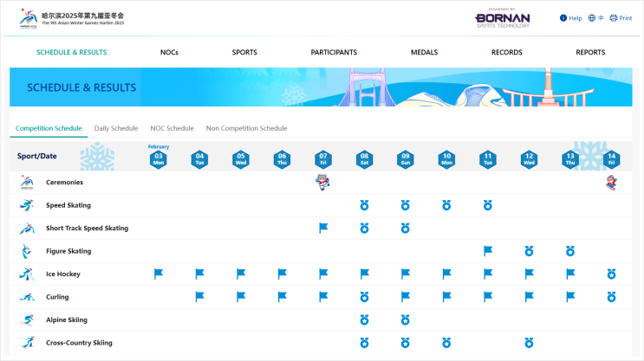Select the 03 Mon date hexagon
The width and height of the screenshot is (644, 361).
[159, 159]
